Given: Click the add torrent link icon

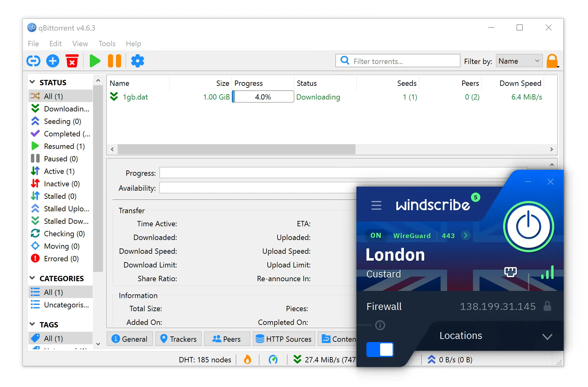Looking at the screenshot, I should click(33, 61).
